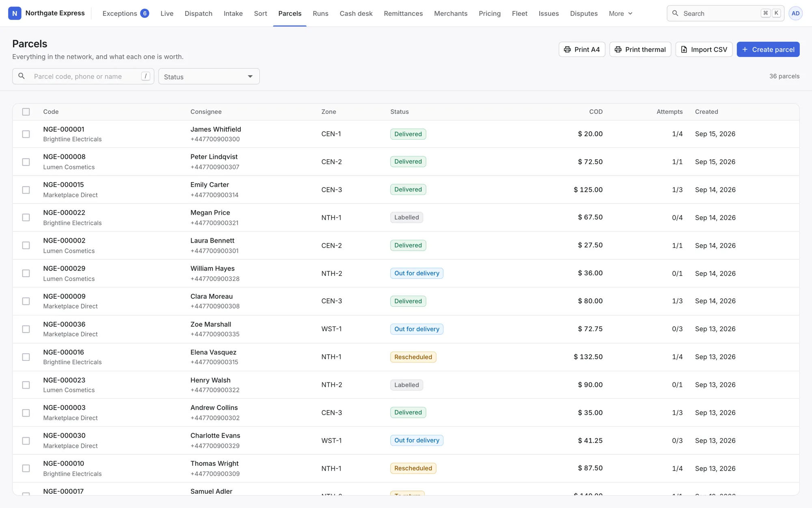Click the slash shortcut hint in the parcel search
Image resolution: width=812 pixels, height=508 pixels.
[146, 76]
